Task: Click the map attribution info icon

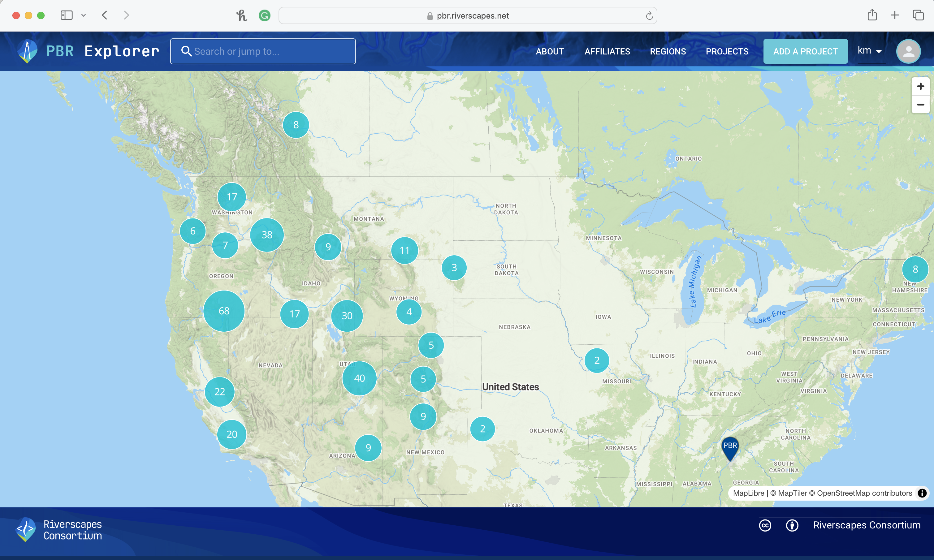Action: pyautogui.click(x=922, y=493)
